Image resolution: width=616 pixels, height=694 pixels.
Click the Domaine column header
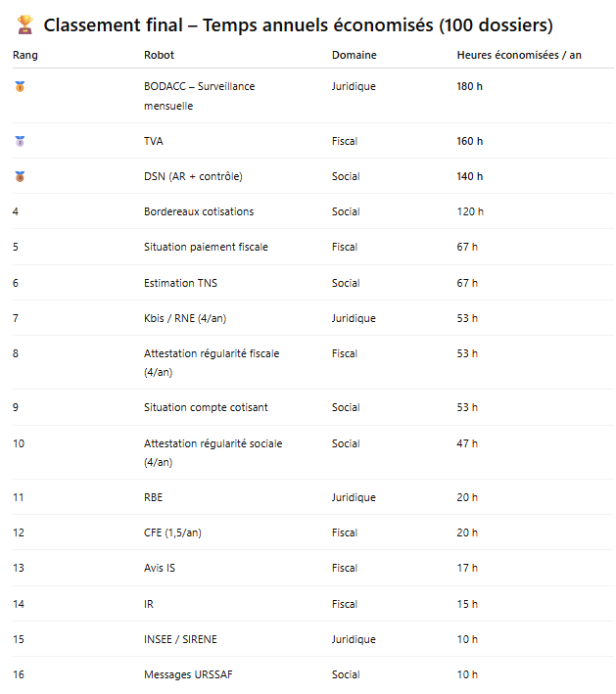click(x=354, y=55)
